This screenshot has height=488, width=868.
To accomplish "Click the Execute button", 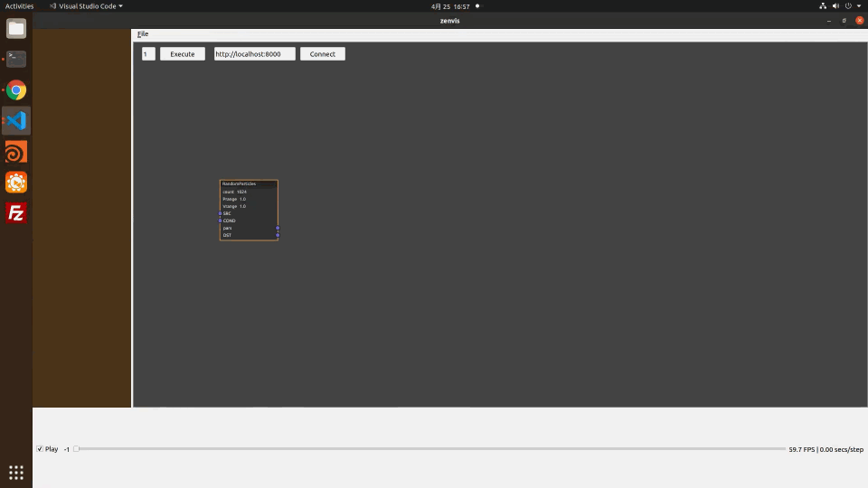I will point(182,53).
